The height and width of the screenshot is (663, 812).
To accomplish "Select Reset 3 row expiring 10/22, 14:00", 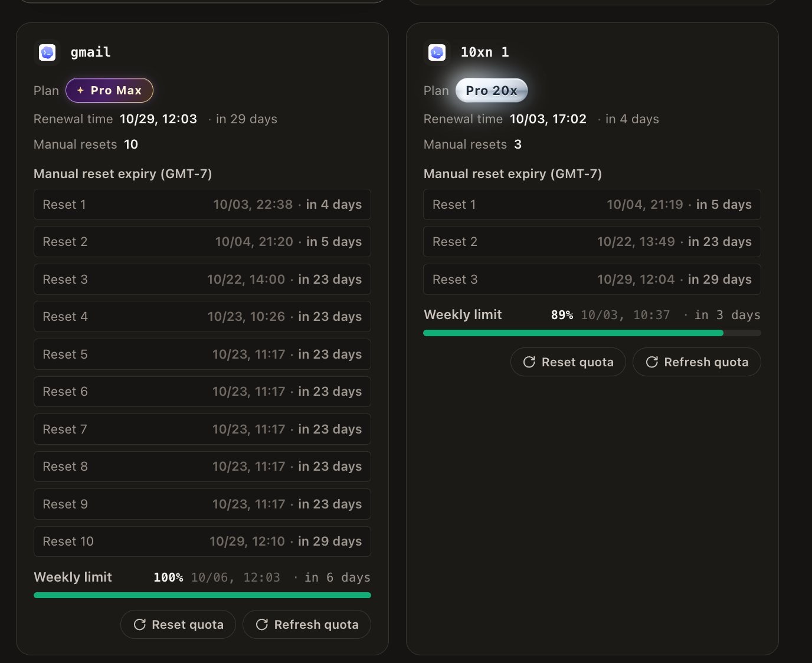I will (202, 279).
